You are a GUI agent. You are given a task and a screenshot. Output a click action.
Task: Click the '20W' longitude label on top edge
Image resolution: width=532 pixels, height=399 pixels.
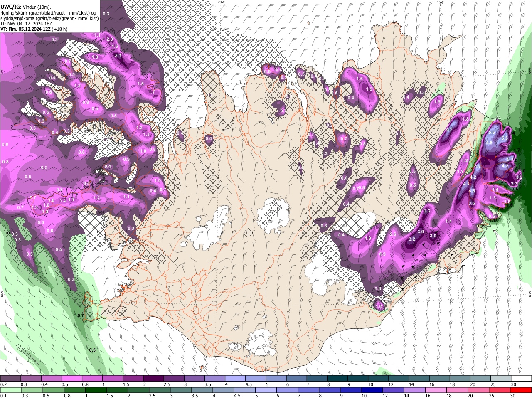221,2
